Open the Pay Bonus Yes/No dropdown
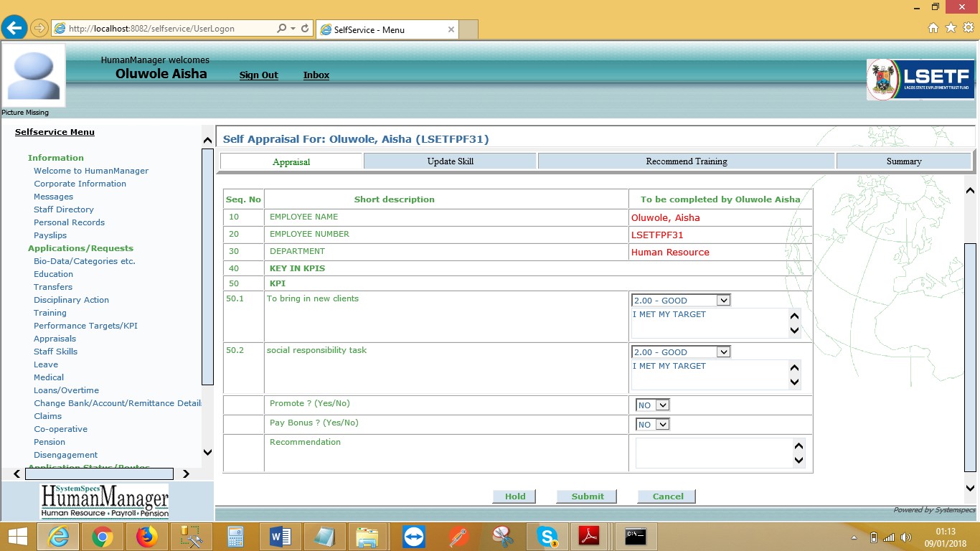980x551 pixels. tap(653, 425)
